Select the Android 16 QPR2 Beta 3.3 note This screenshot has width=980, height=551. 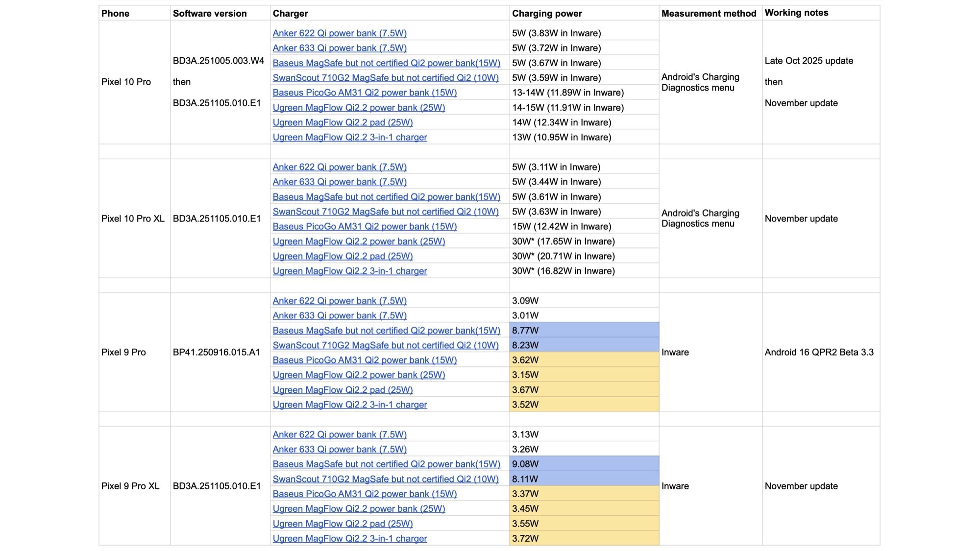click(x=819, y=352)
